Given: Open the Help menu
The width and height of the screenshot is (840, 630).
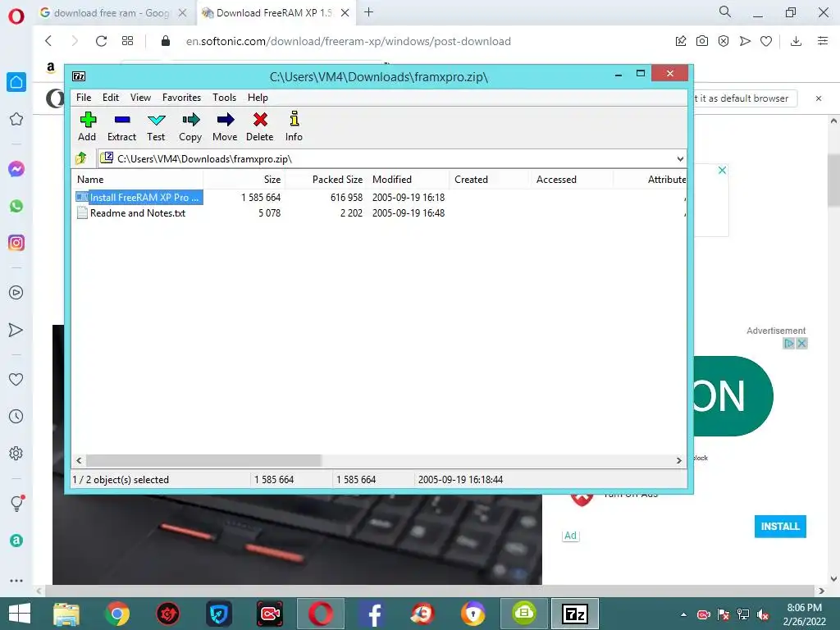Looking at the screenshot, I should point(258,98).
